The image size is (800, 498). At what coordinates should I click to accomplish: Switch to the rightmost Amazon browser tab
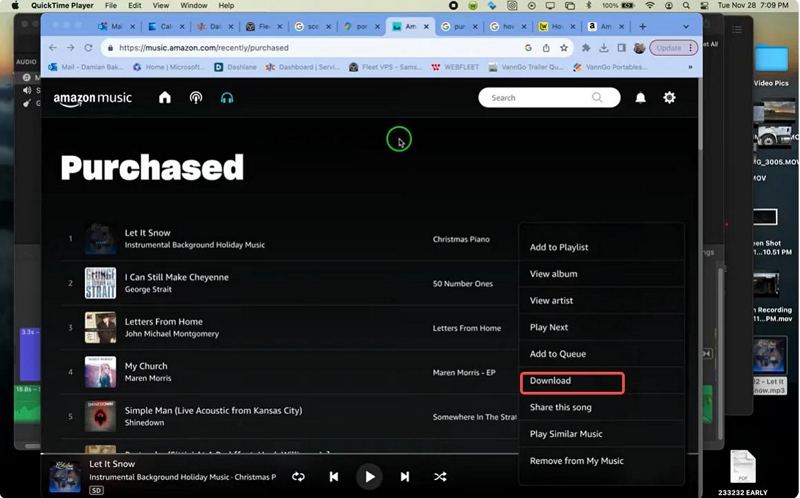coord(605,27)
